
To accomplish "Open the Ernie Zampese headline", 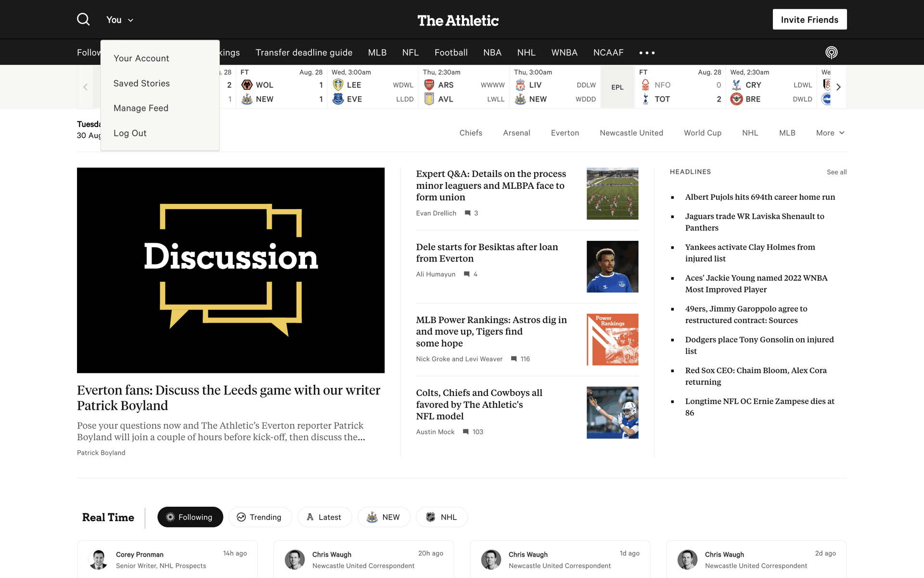I will [x=759, y=407].
